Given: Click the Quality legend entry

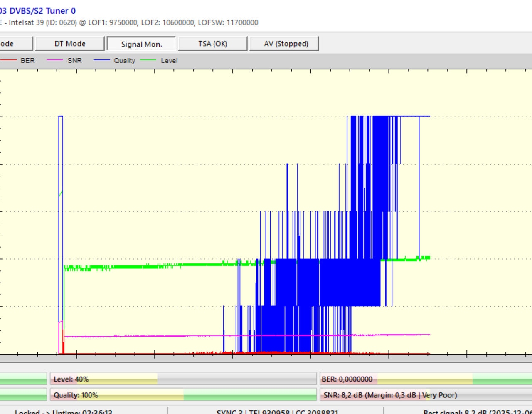Looking at the screenshot, I should click(124, 60).
